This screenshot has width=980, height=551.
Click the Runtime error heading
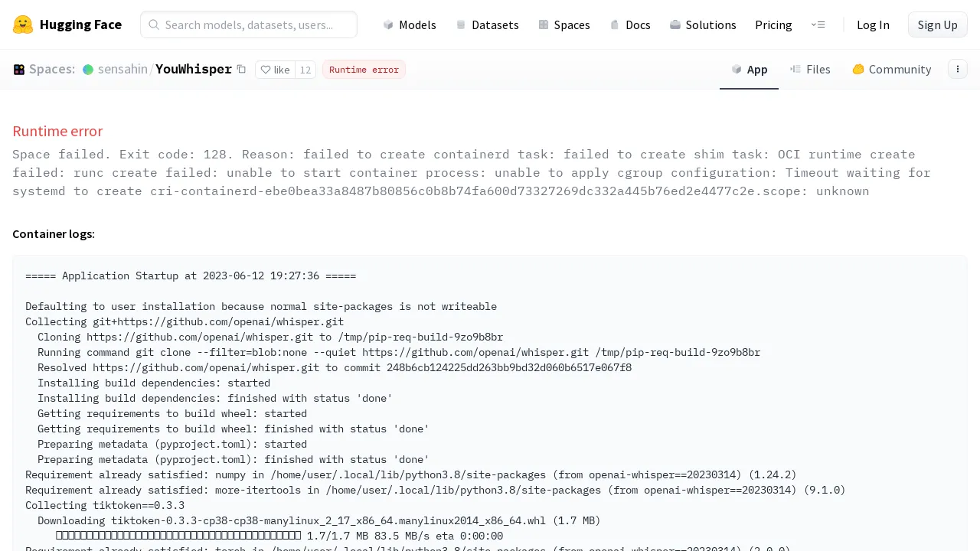(x=57, y=131)
